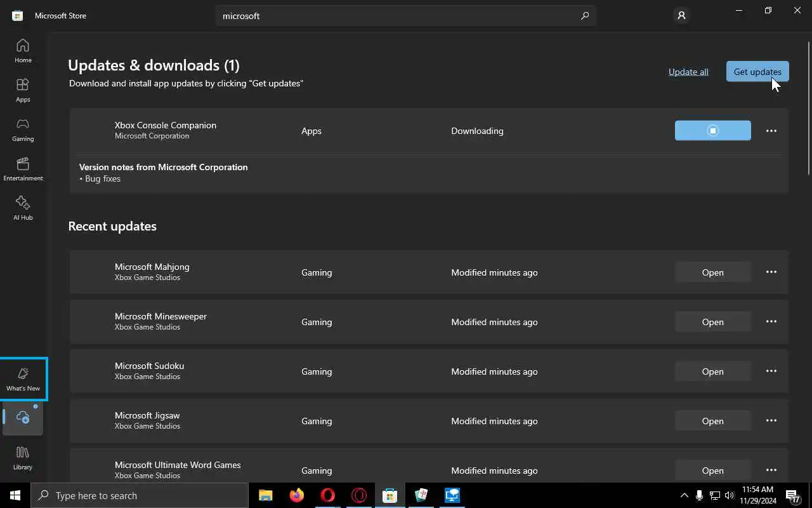This screenshot has width=812, height=508.
Task: Open the solid red Opera browser icon in taskbar
Action: pos(327,495)
